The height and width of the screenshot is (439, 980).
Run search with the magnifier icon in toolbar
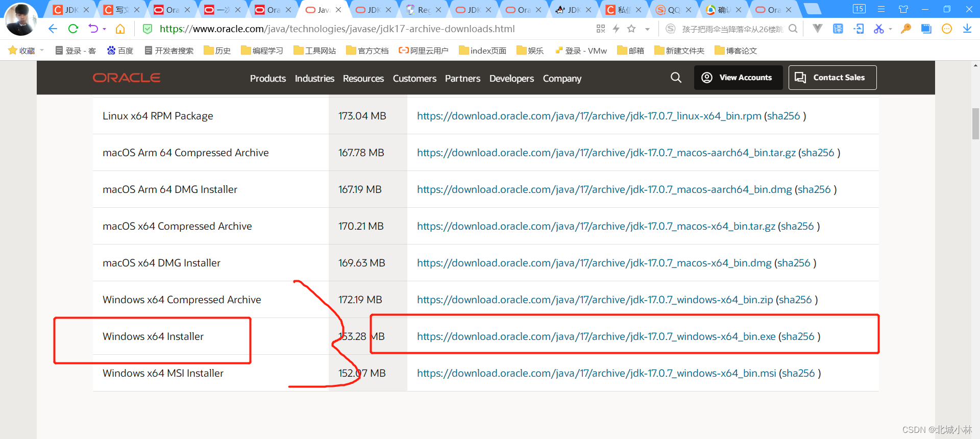point(793,29)
